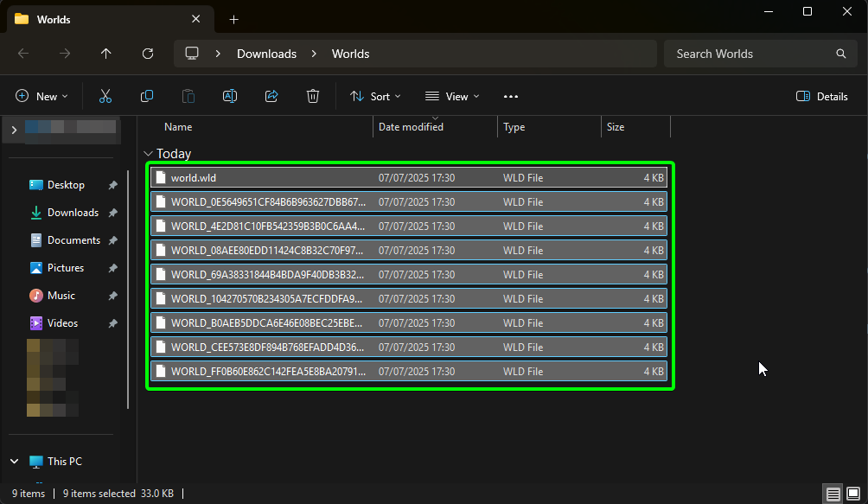Sort by the Type column header
This screenshot has width=868, height=504.
point(514,127)
